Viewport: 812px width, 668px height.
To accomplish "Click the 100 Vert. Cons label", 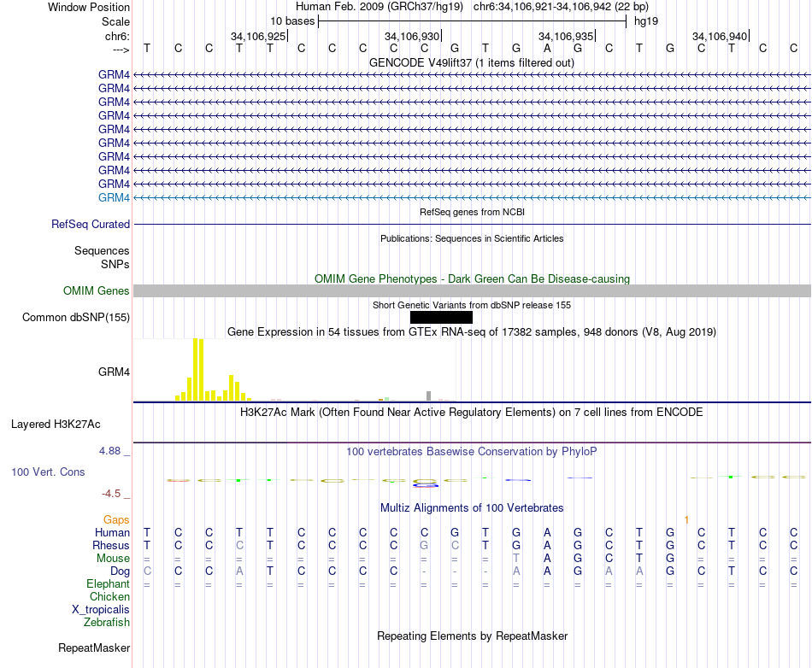I will [48, 472].
